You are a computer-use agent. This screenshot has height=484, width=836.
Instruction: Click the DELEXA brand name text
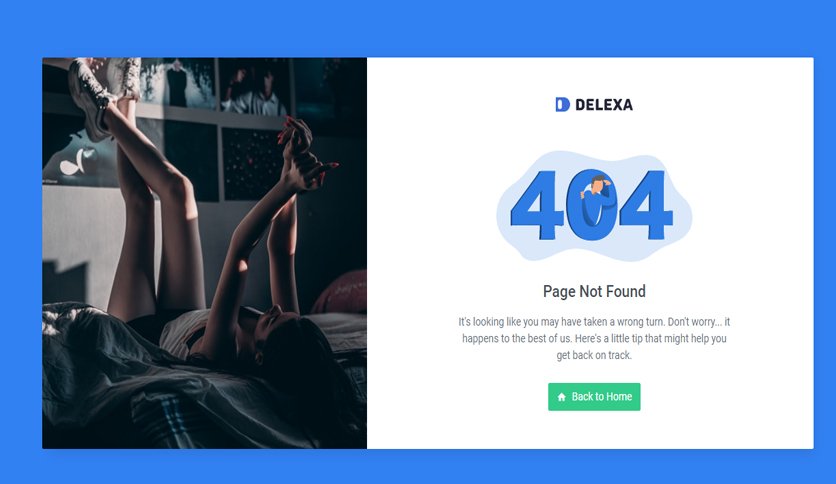pos(604,105)
